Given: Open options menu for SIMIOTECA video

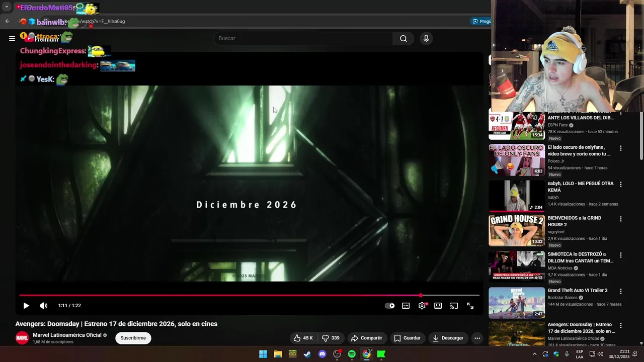Looking at the screenshot, I should pos(621,255).
